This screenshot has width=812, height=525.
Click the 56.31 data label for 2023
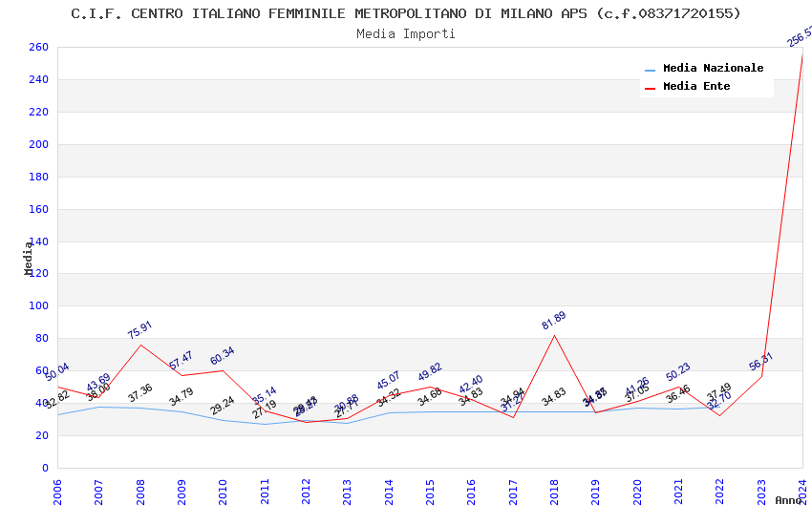pyautogui.click(x=760, y=361)
